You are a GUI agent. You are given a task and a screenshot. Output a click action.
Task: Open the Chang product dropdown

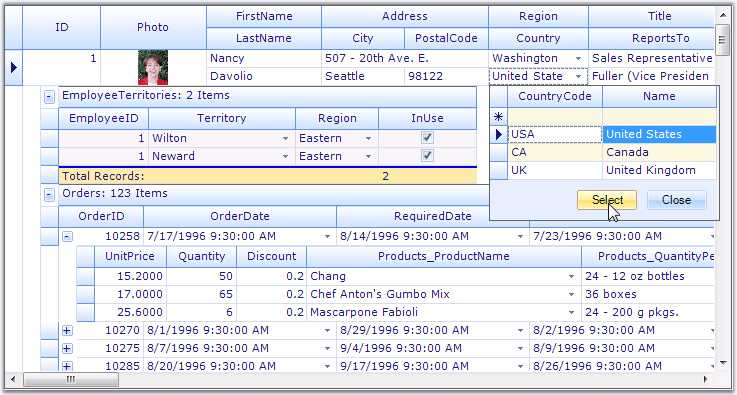coord(572,276)
